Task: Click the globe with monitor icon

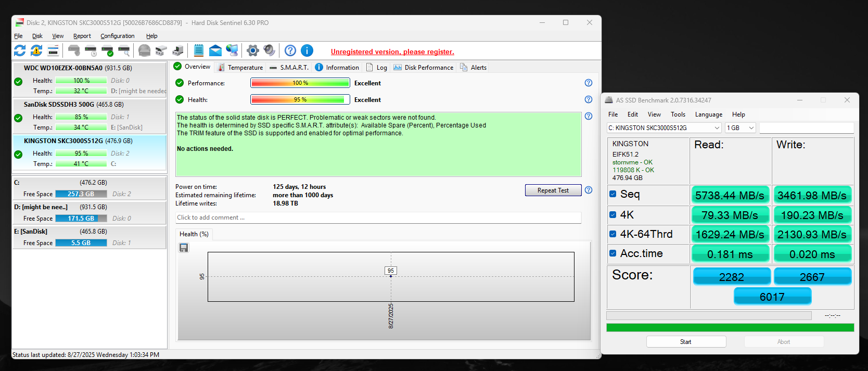Action: (232, 50)
